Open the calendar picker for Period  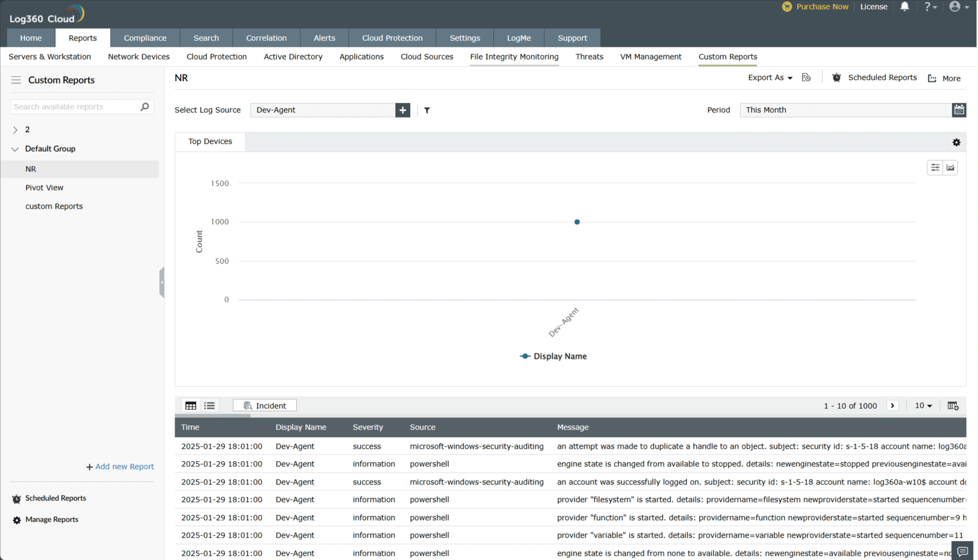pos(959,110)
